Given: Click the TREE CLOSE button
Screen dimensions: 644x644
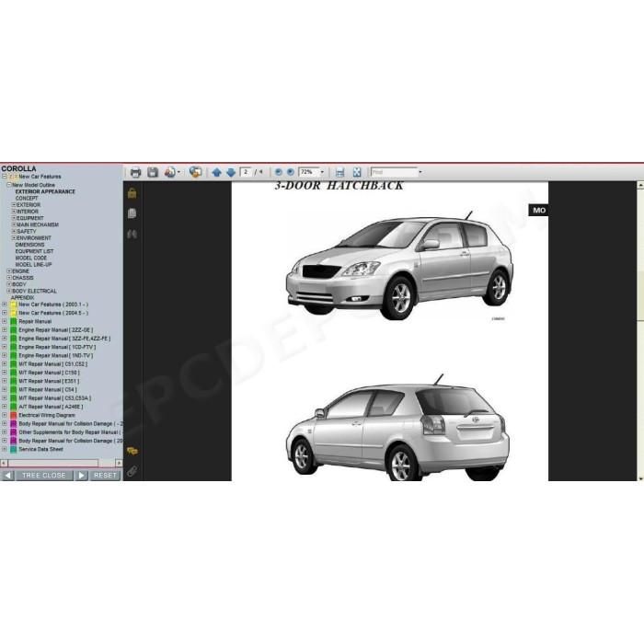Looking at the screenshot, I should point(44,476).
